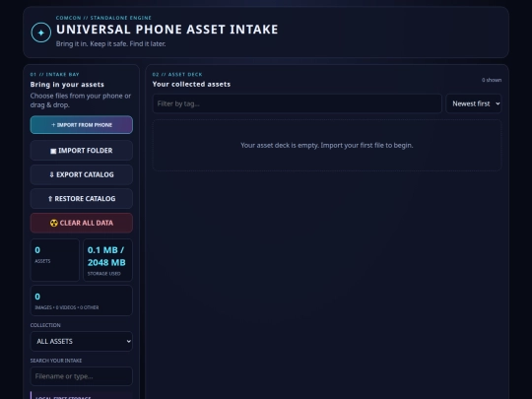The image size is (532, 399).
Task: Click Export Catalog button
Action: 82,174
